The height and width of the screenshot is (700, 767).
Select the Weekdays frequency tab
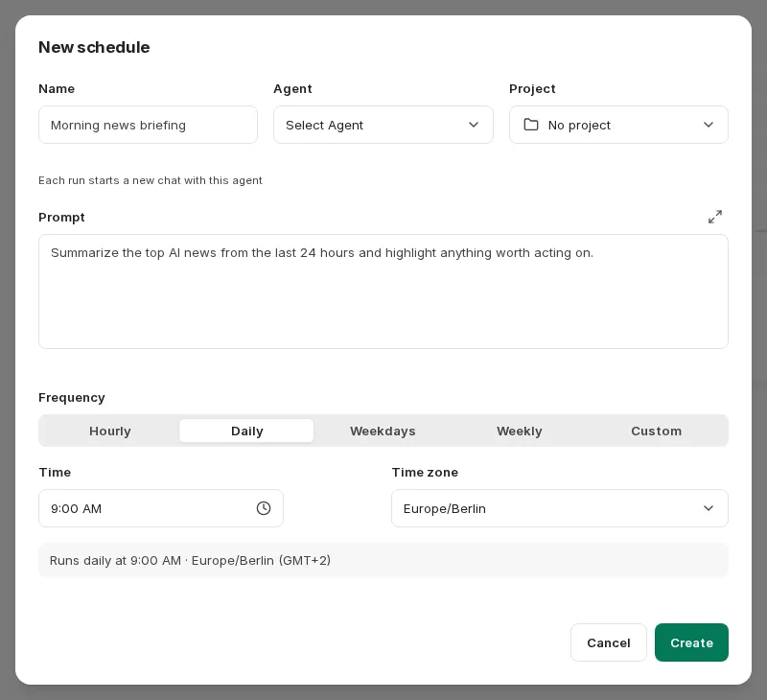(x=383, y=431)
